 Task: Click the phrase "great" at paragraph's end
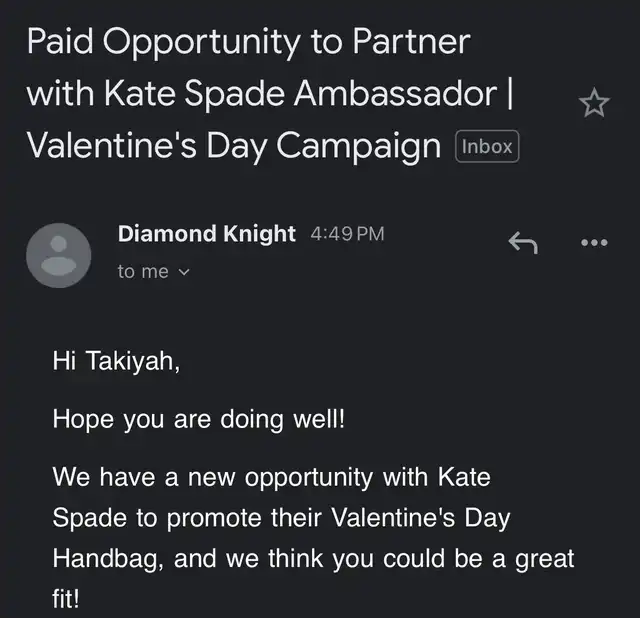coord(544,558)
